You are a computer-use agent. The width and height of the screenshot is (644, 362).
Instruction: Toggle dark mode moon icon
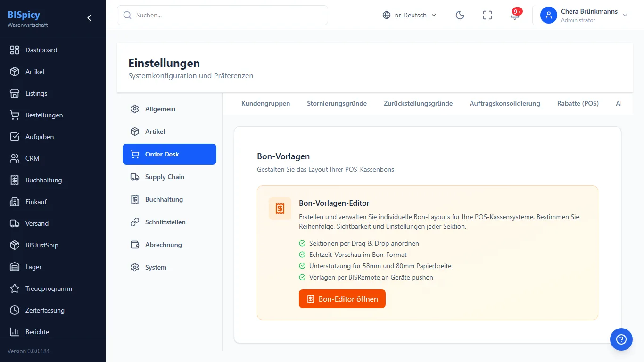(460, 15)
